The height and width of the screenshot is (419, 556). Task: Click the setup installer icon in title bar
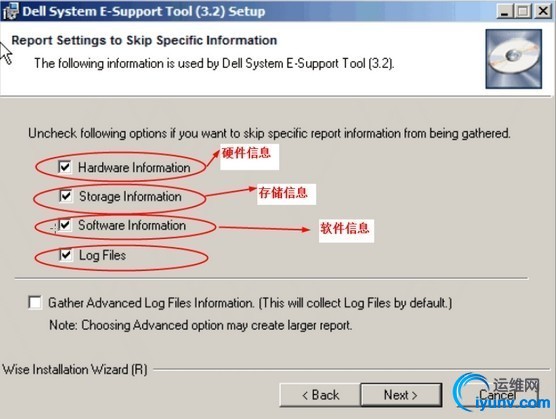(x=10, y=11)
